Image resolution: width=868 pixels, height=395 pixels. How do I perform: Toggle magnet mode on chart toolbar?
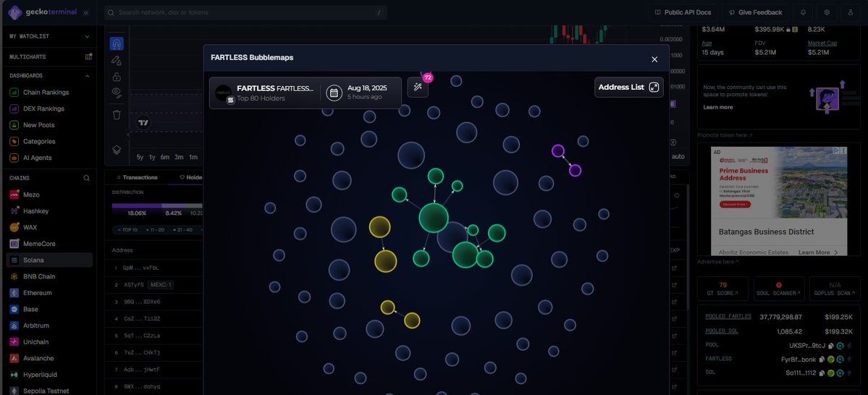[117, 43]
